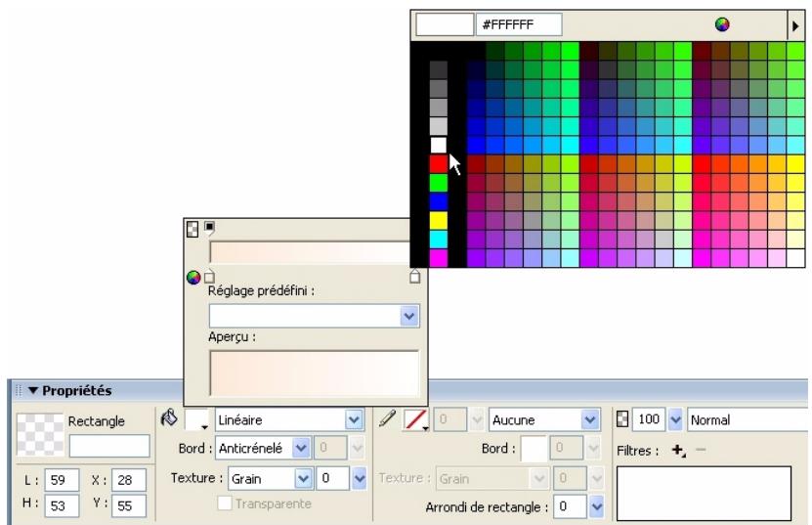
Task: Click the Filtres label
Action: (x=637, y=451)
